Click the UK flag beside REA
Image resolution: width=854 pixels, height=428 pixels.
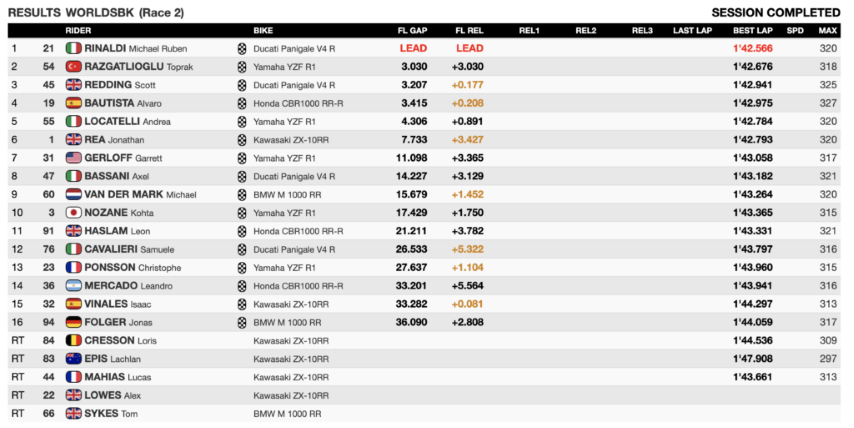coord(74,139)
